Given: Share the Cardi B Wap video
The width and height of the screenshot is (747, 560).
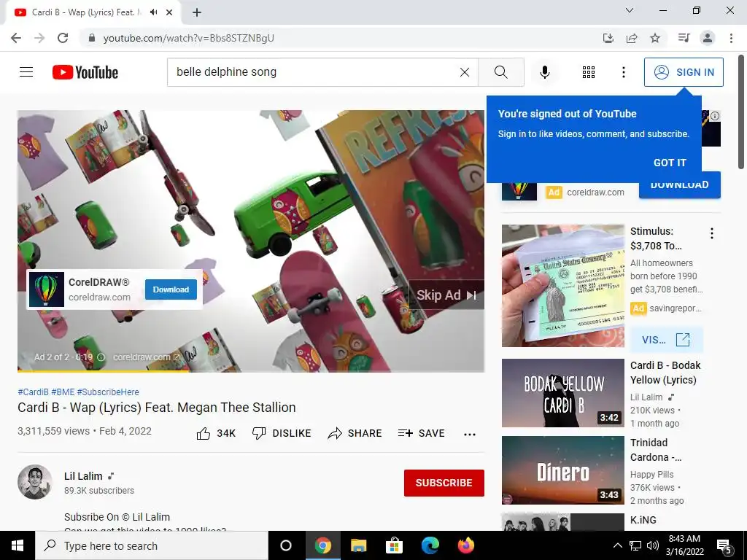Looking at the screenshot, I should [x=355, y=433].
